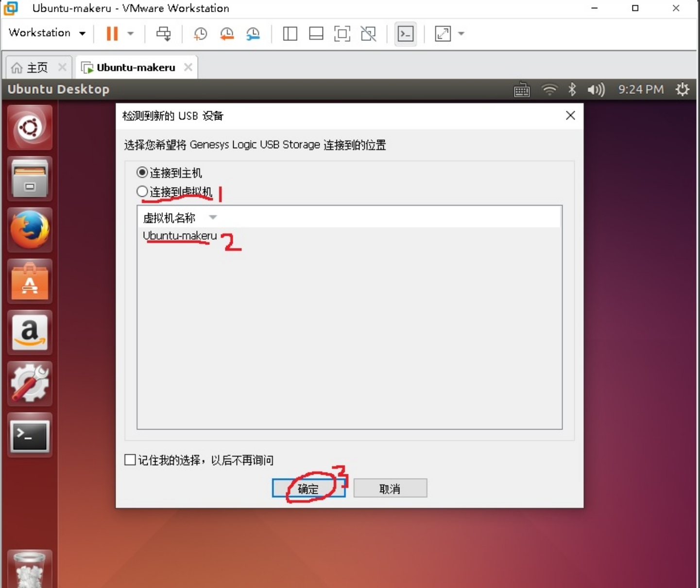Open the Workstation menu
Viewport: 700px width, 588px height.
tap(47, 33)
